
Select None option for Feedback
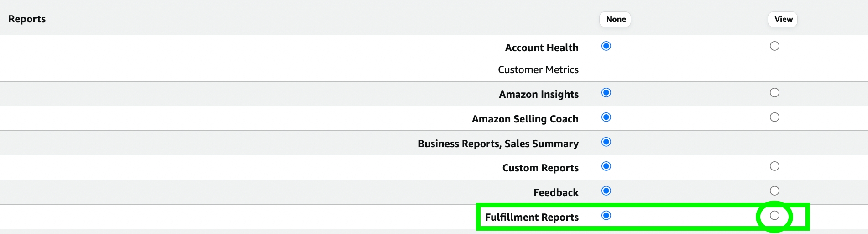(x=606, y=191)
